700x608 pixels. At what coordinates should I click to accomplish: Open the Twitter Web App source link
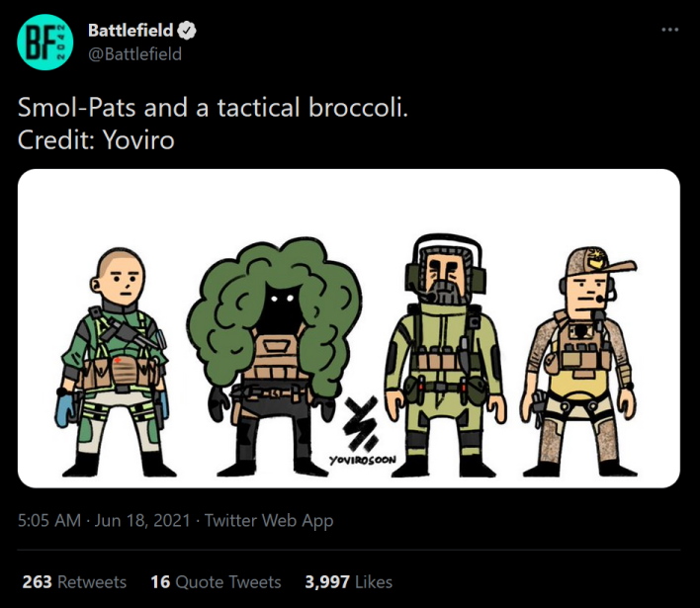tap(269, 521)
